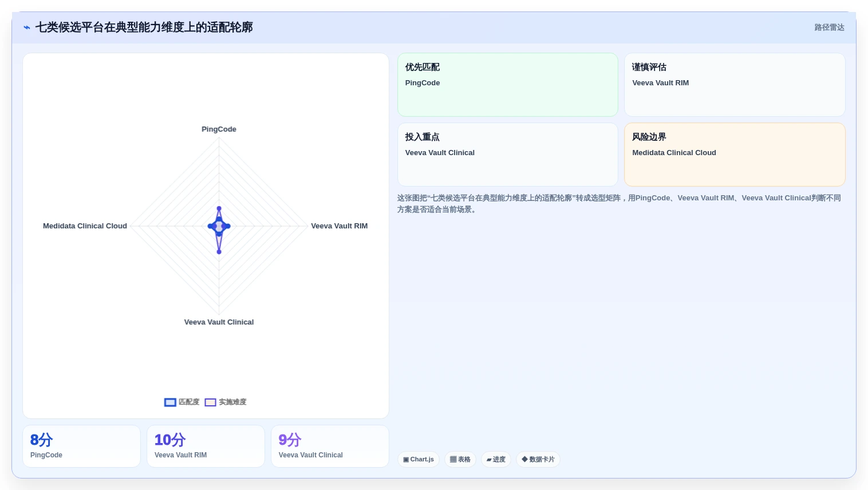
Task: Open the 10分 Veeva Vault RIM score card
Action: pos(206,446)
